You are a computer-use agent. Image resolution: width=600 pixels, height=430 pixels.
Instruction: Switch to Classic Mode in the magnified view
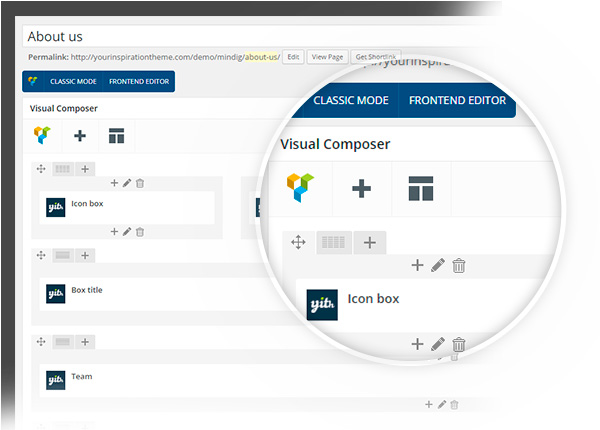click(351, 100)
